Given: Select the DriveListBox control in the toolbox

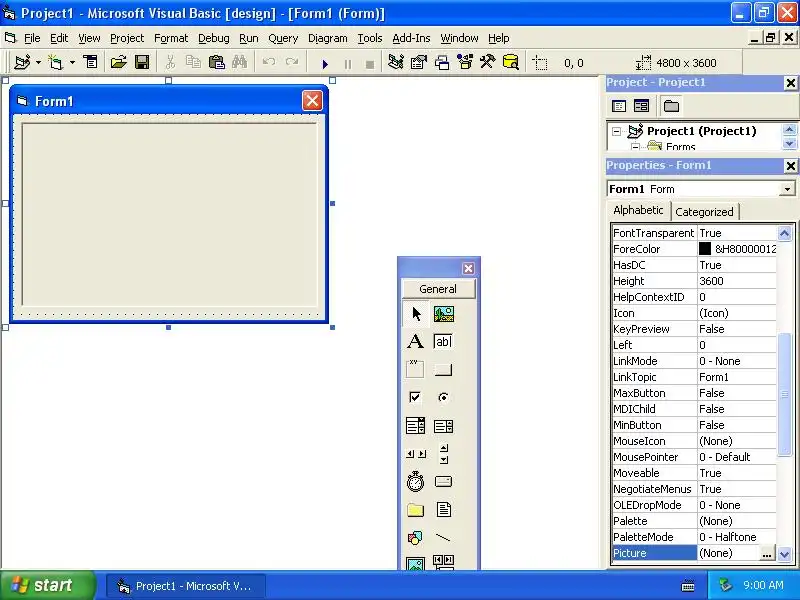Looking at the screenshot, I should click(x=443, y=481).
